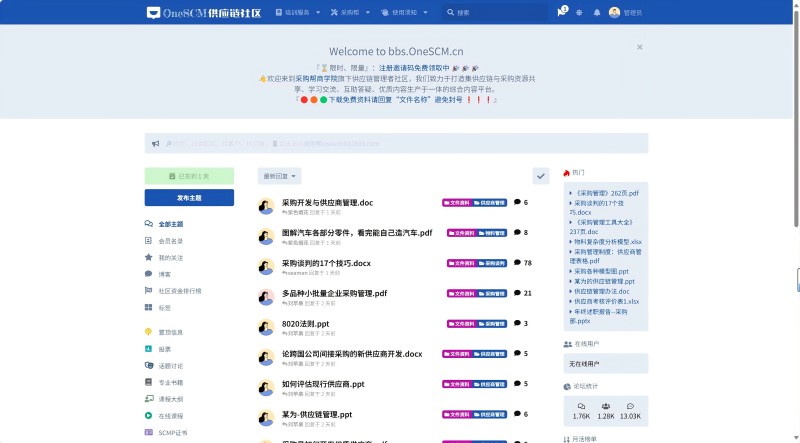The height and width of the screenshot is (443, 800).
Task: Click the administrator avatar in header
Action: pos(614,12)
